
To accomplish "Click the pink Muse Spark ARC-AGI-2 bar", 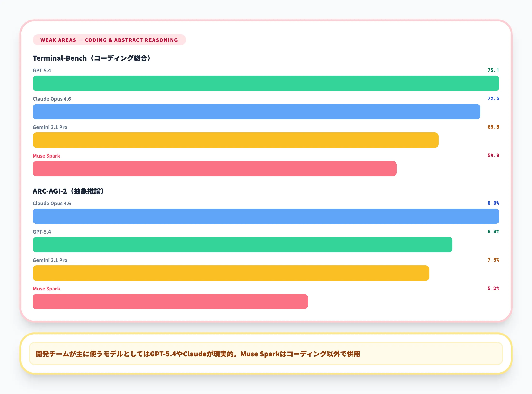I will [170, 301].
